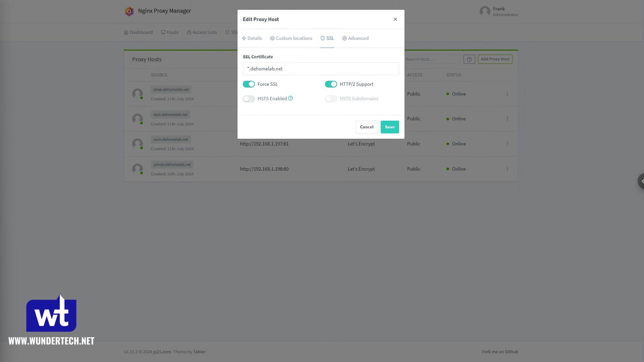Open the Advanced tab

point(355,38)
